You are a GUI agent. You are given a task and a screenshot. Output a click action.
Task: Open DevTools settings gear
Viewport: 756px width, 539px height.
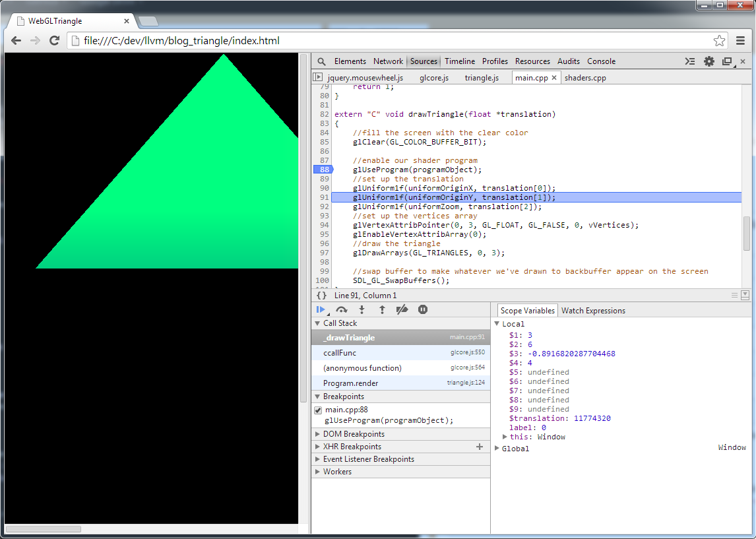point(709,61)
